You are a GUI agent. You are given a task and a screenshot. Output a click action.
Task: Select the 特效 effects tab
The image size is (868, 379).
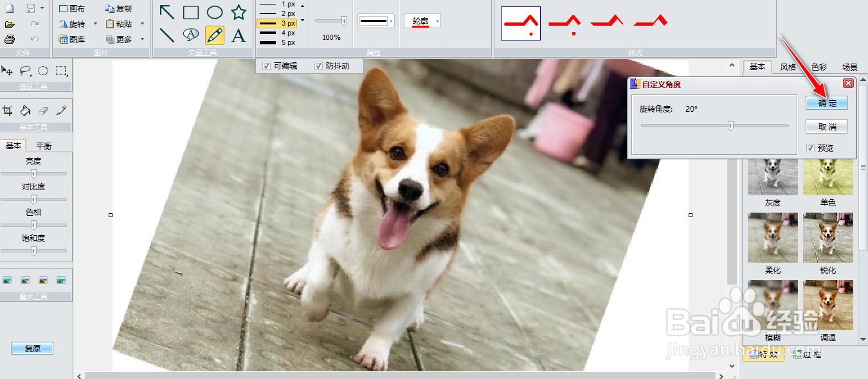(x=764, y=354)
